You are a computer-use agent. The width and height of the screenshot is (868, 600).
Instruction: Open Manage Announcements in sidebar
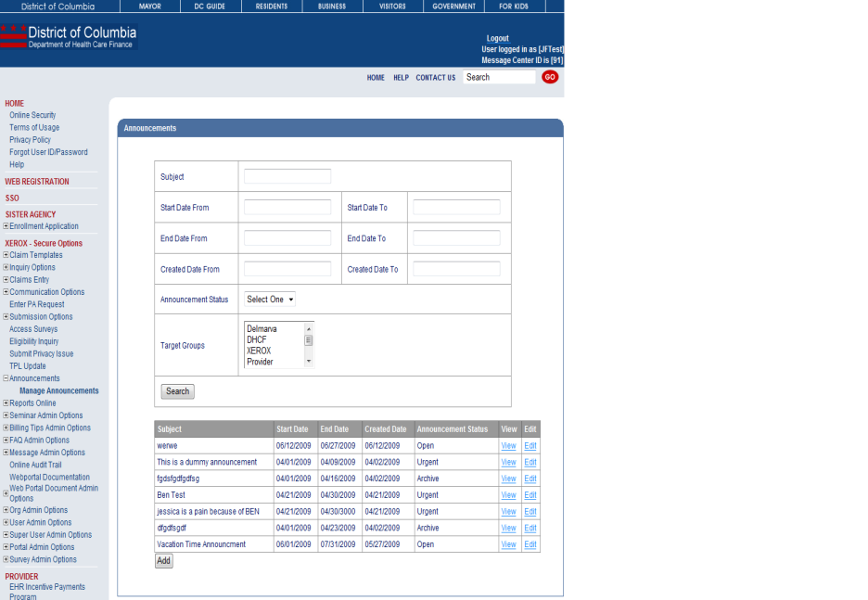point(58,391)
